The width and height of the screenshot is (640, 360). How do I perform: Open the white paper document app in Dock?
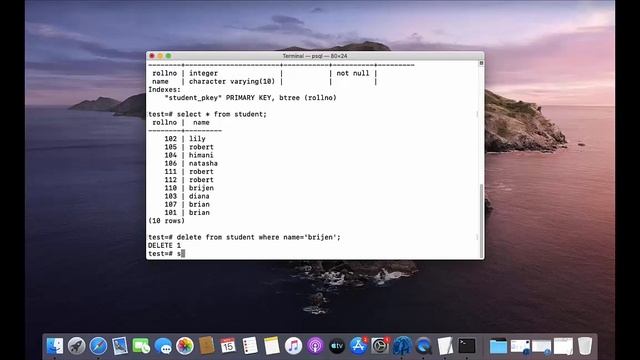[445, 346]
